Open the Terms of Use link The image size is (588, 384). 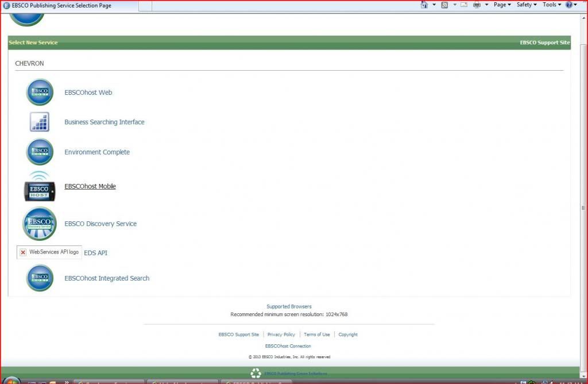[x=317, y=335]
